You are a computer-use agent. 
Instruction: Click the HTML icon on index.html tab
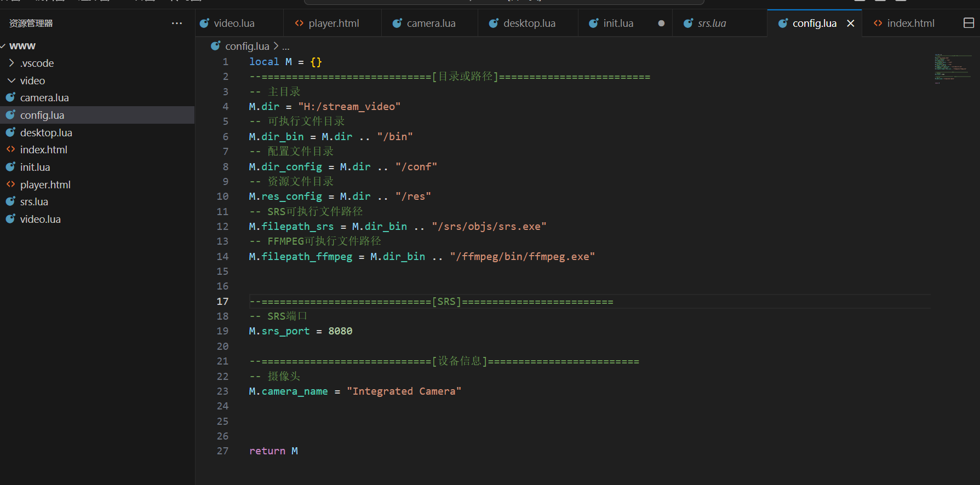[878, 23]
